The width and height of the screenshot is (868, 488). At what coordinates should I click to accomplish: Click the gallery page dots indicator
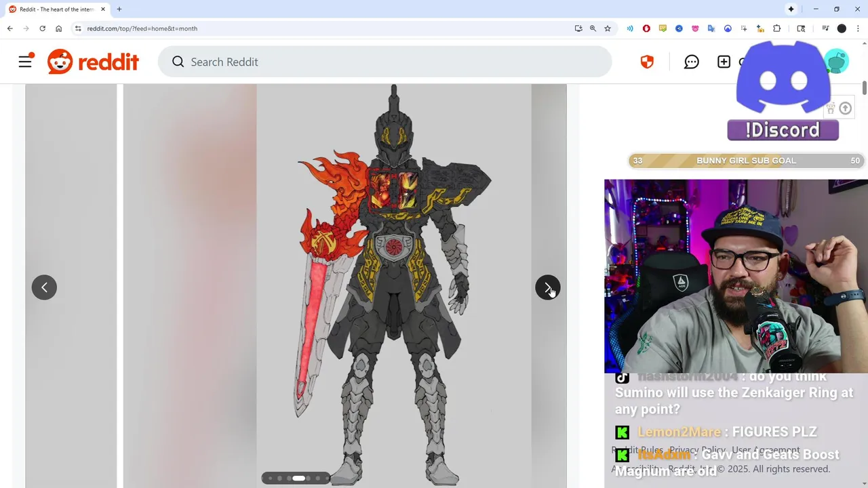click(x=296, y=479)
